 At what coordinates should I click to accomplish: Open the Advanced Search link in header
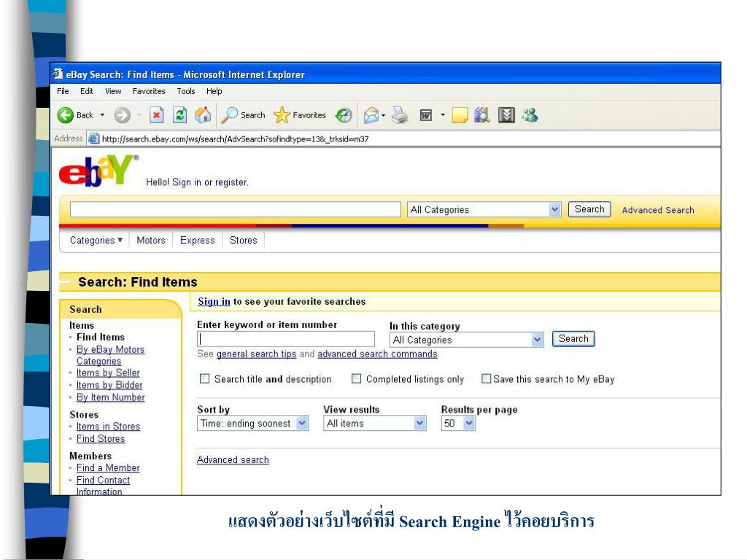click(x=657, y=210)
